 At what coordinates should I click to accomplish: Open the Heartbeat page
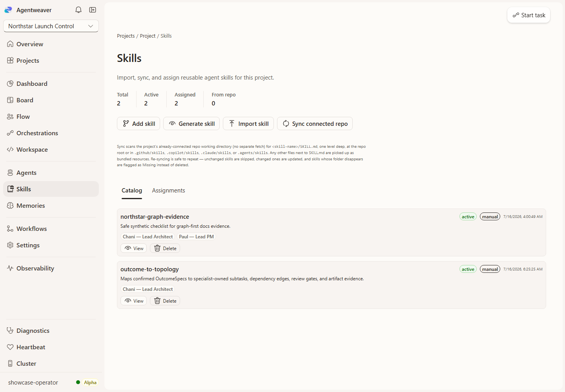click(x=51, y=347)
